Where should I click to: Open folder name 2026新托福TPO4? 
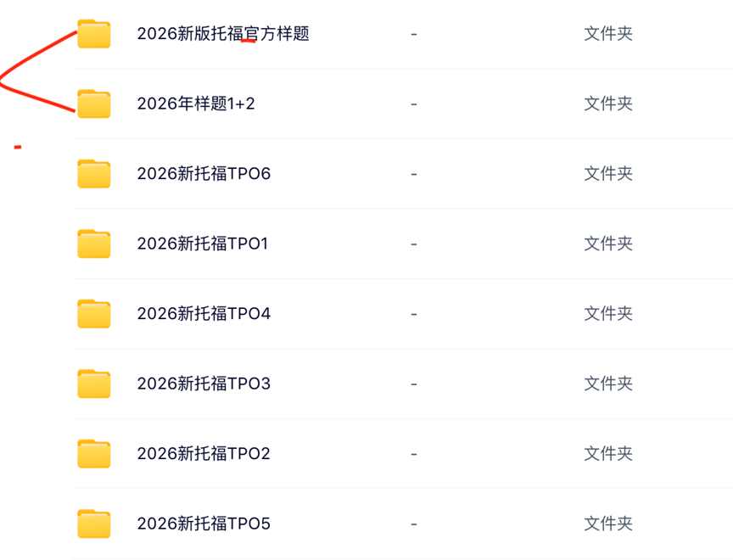204,314
